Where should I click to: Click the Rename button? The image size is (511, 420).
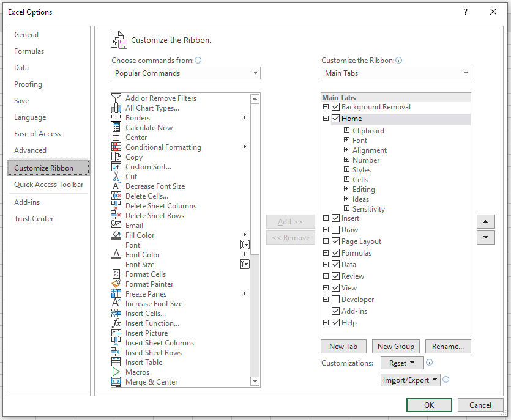448,346
